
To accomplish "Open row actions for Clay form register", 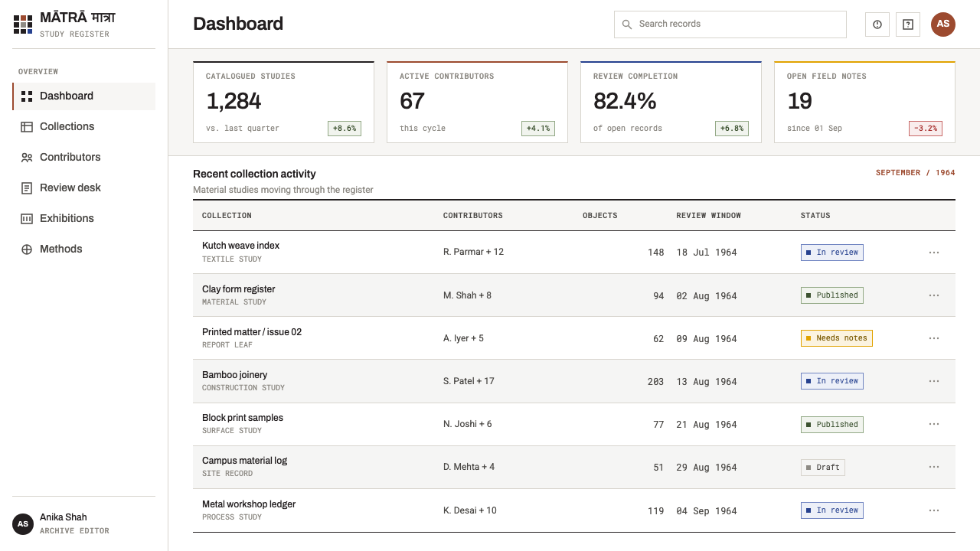I will [934, 295].
